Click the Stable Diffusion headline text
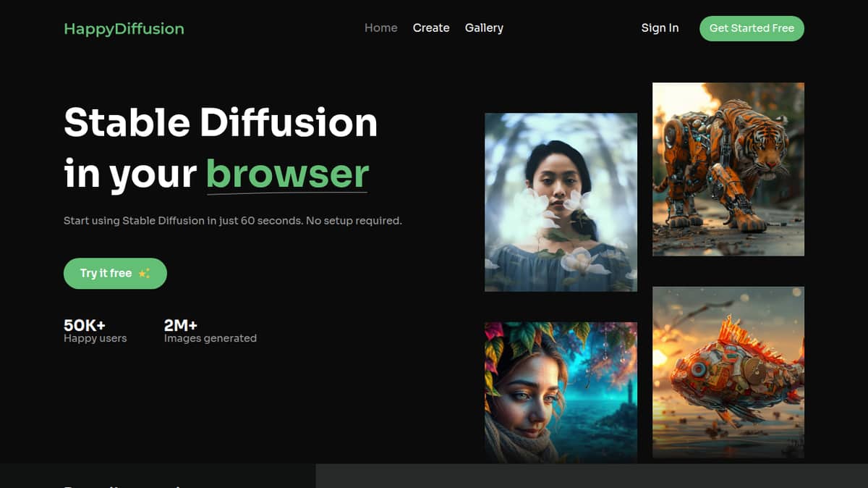 point(221,122)
